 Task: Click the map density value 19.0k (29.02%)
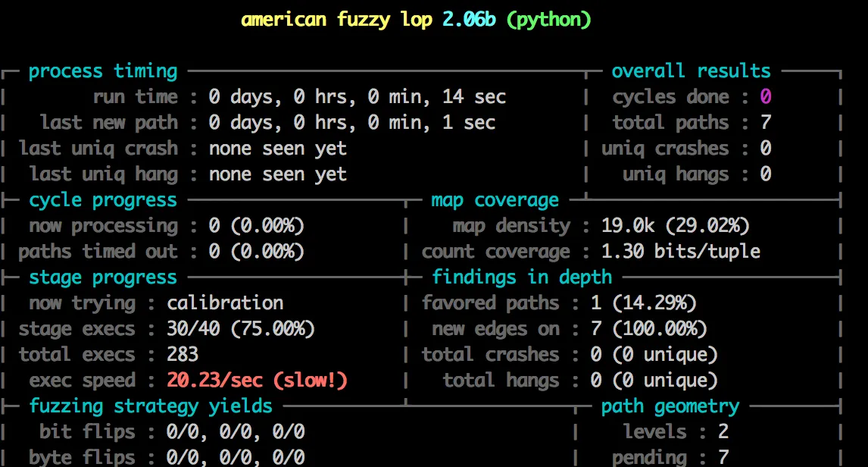(x=675, y=226)
